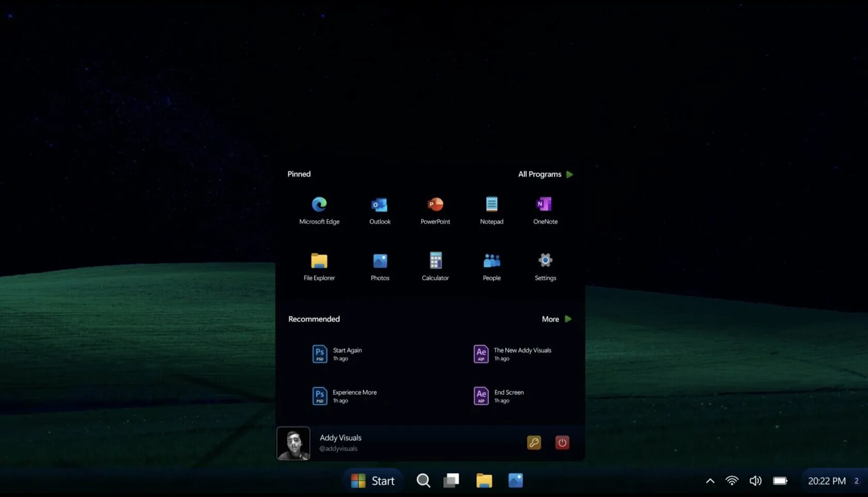Open End Screen AEP file
Image resolution: width=868 pixels, height=497 pixels.
499,396
